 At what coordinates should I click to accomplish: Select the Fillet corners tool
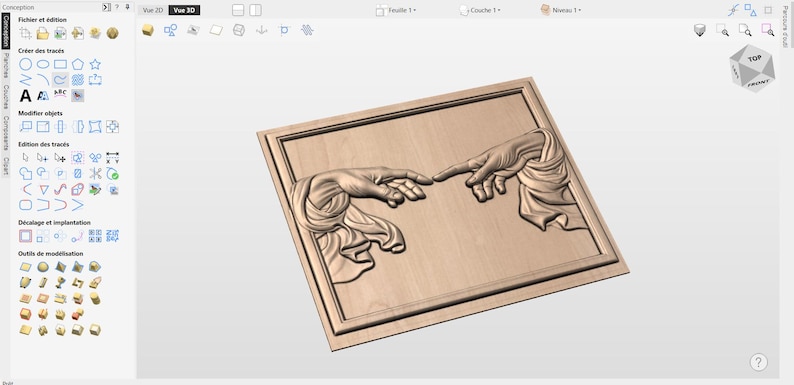click(25, 205)
